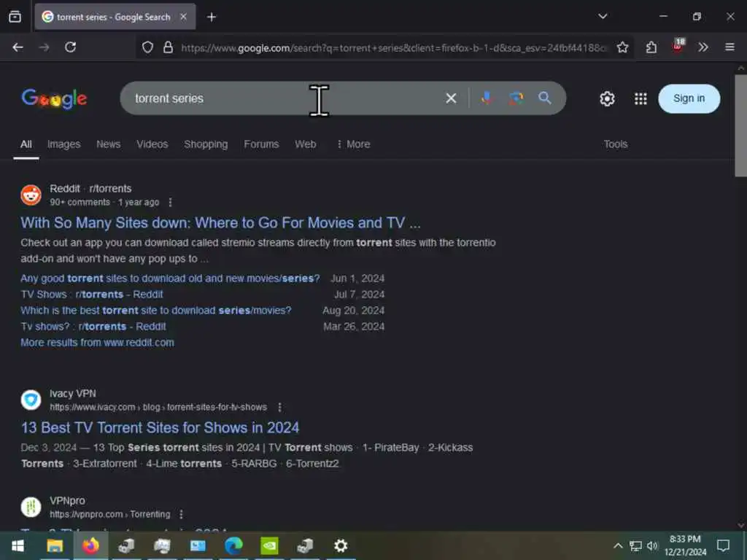Click the Google logo
This screenshot has height=560, width=747.
tap(54, 98)
